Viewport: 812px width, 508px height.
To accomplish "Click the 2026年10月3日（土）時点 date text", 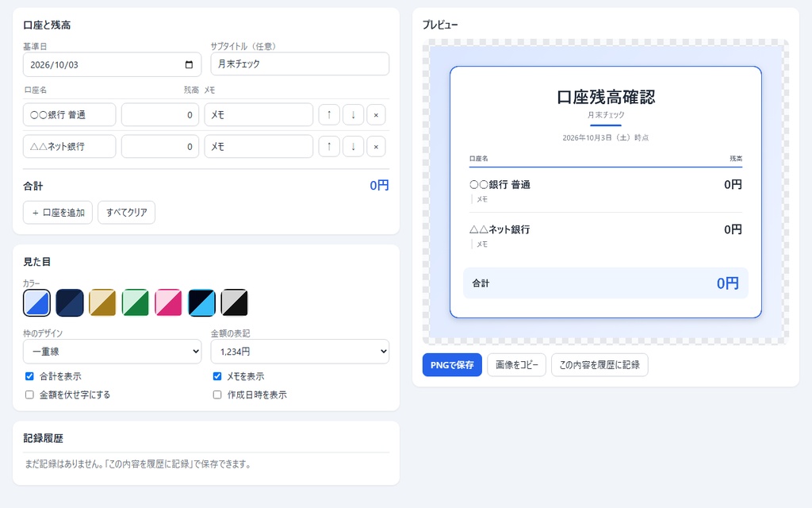I will pyautogui.click(x=606, y=138).
